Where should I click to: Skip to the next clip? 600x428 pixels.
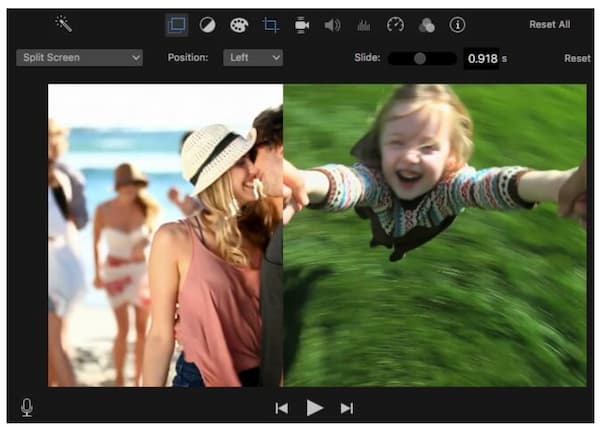(x=347, y=408)
